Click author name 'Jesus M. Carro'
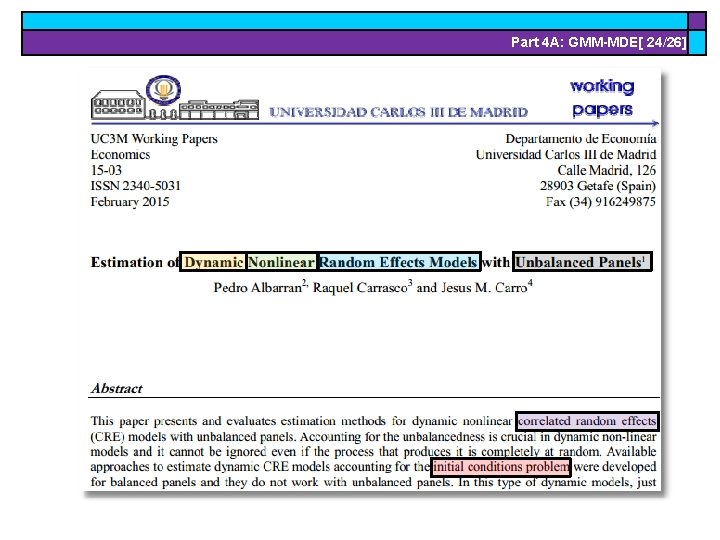720x540 pixels. pyautogui.click(x=484, y=287)
